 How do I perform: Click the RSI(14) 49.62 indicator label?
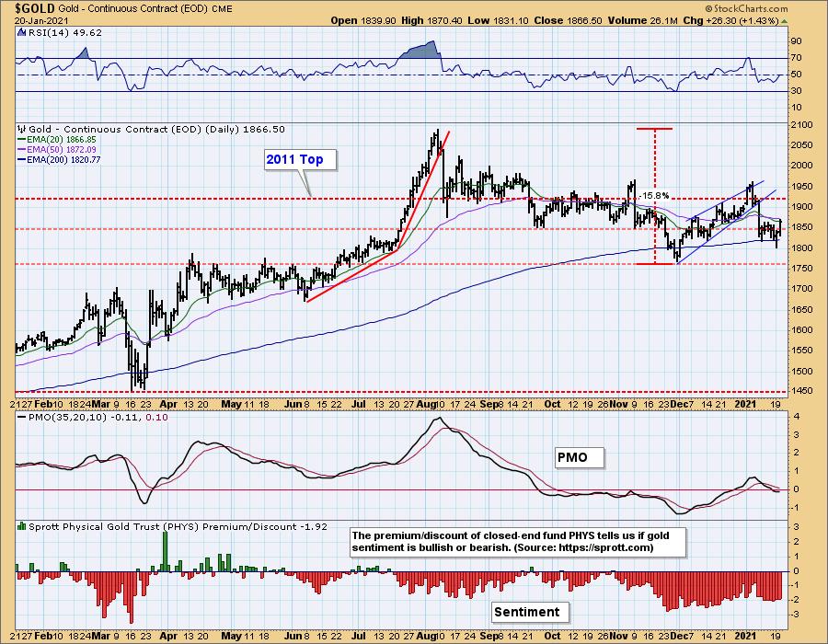[x=65, y=32]
